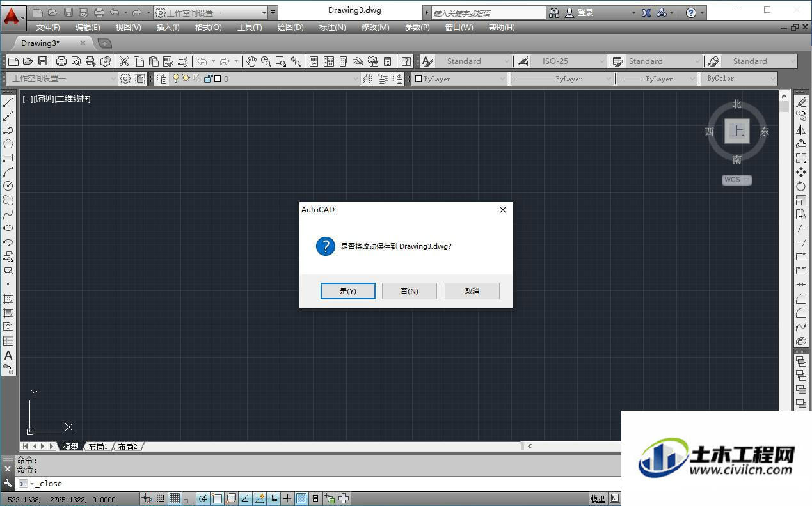Click the Cut scissors icon in the standard toolbar

124,61
